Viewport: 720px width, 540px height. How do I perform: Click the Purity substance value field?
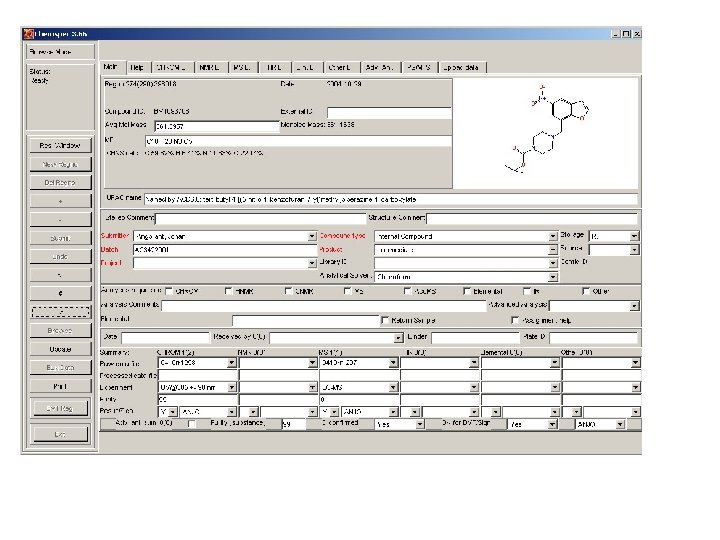click(294, 425)
